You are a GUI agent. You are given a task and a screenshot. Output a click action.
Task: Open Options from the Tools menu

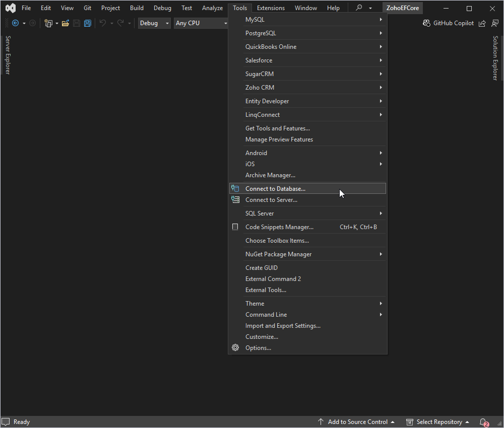258,348
